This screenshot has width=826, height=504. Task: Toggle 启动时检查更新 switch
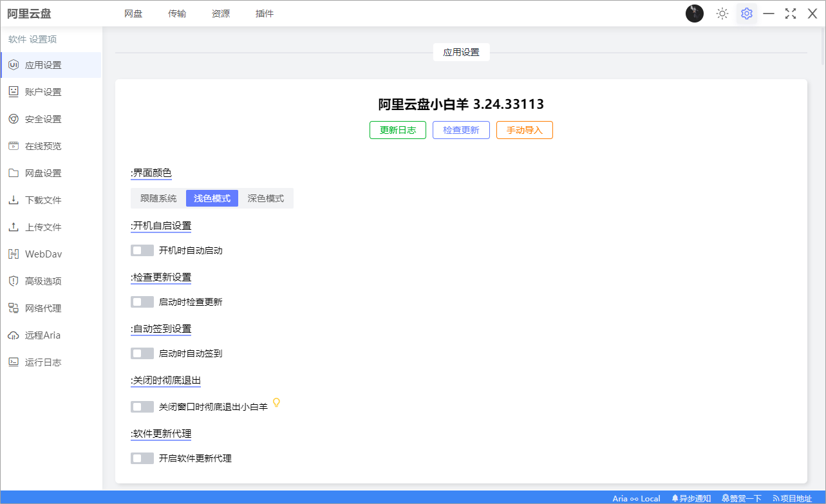pyautogui.click(x=142, y=302)
